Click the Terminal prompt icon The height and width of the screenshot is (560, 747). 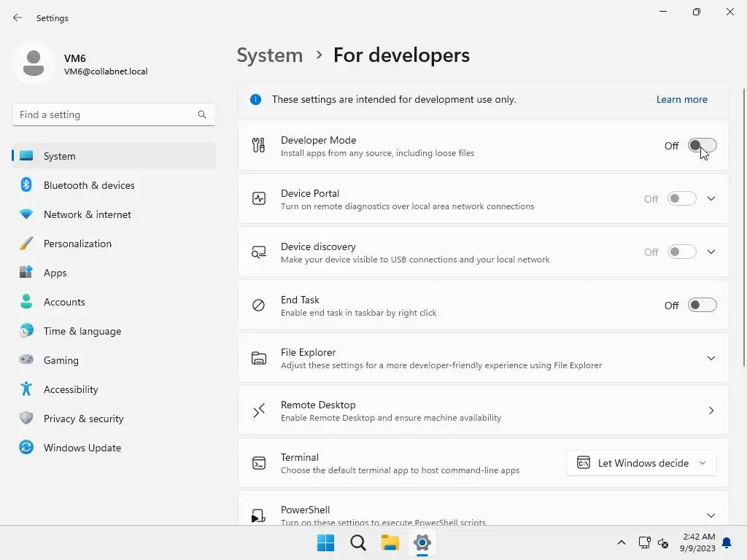[x=259, y=463]
